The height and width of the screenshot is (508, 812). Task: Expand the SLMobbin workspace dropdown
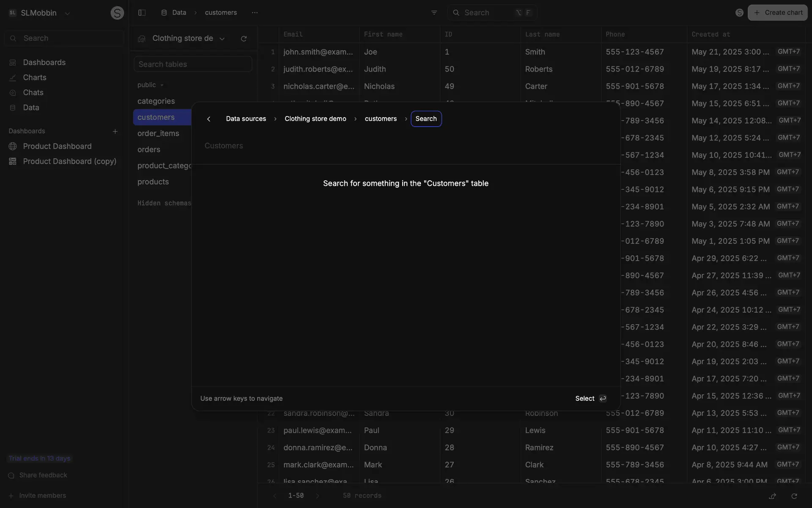click(67, 13)
